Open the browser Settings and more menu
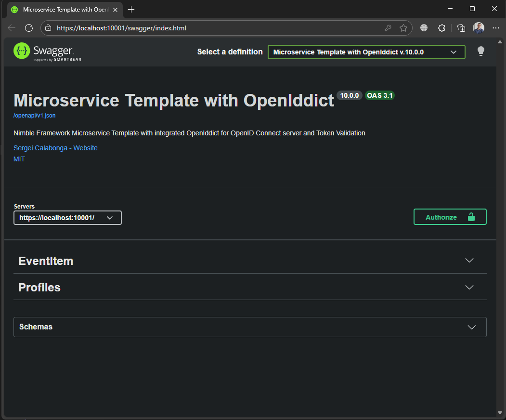506x420 pixels. pos(496,28)
